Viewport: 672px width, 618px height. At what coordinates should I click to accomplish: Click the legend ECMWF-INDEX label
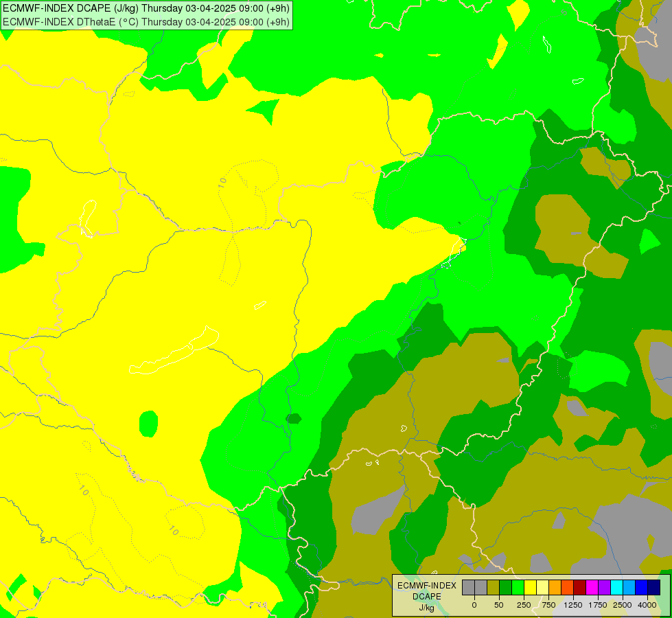tap(427, 586)
